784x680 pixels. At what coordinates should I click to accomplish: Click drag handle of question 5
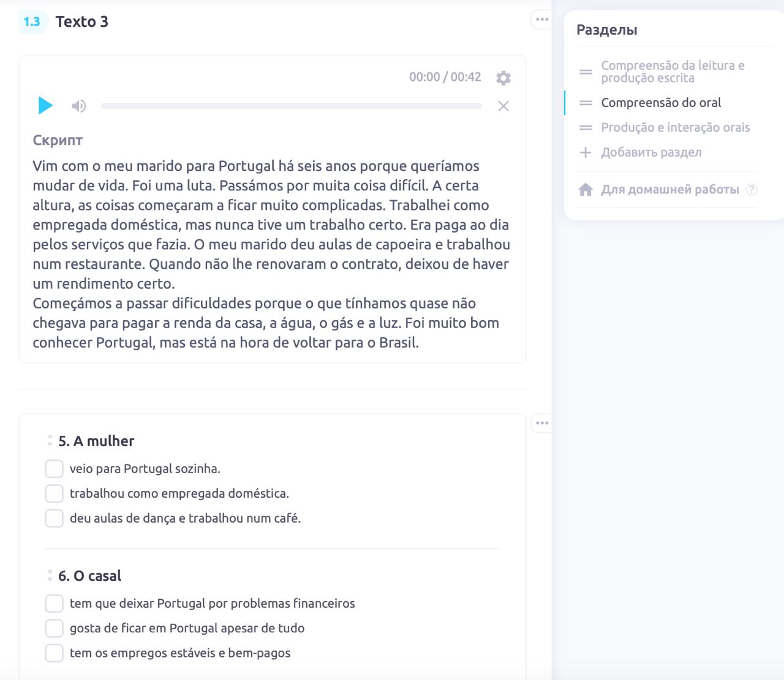(x=50, y=441)
